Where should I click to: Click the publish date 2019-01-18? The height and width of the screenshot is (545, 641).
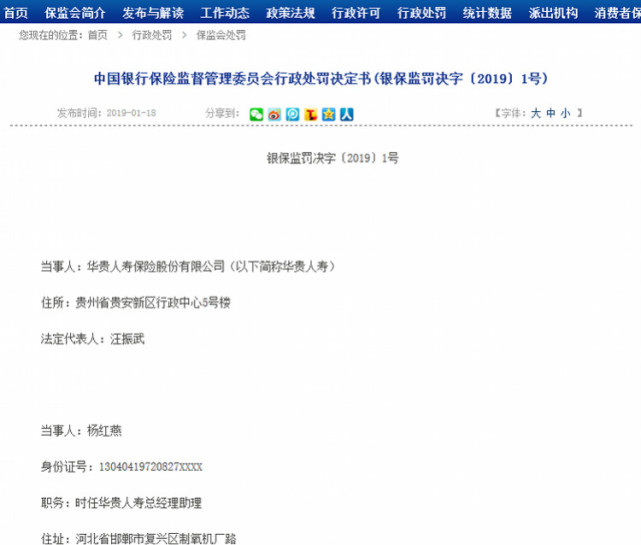[131, 113]
